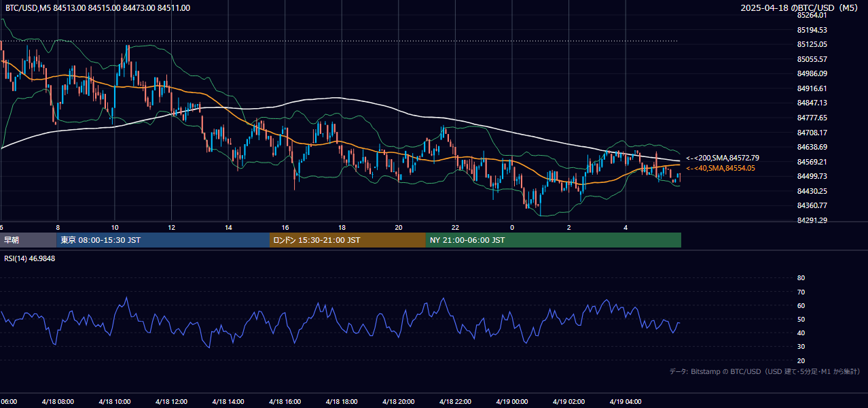Click the BTC/USD,M5 OHLC header text
The height and width of the screenshot is (408, 868).
pos(98,8)
